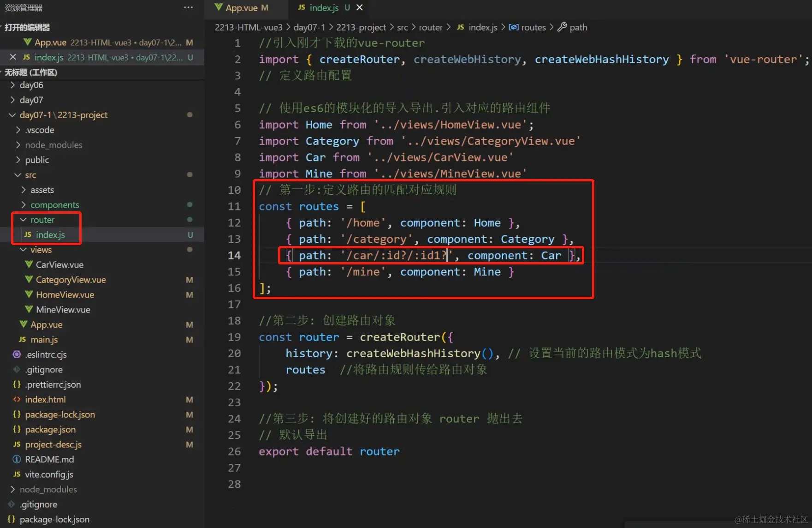Screen dimensions: 812x528
Task: Click the JS icon of router index.js
Action: (x=28, y=234)
